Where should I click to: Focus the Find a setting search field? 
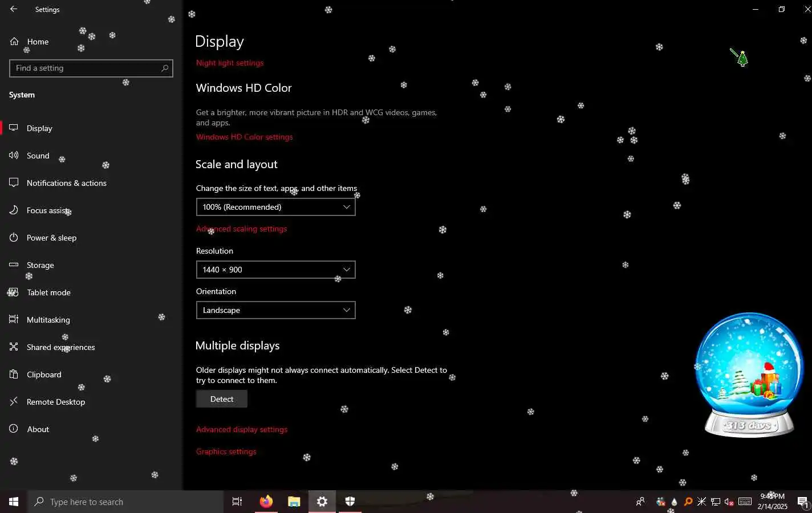pos(91,68)
